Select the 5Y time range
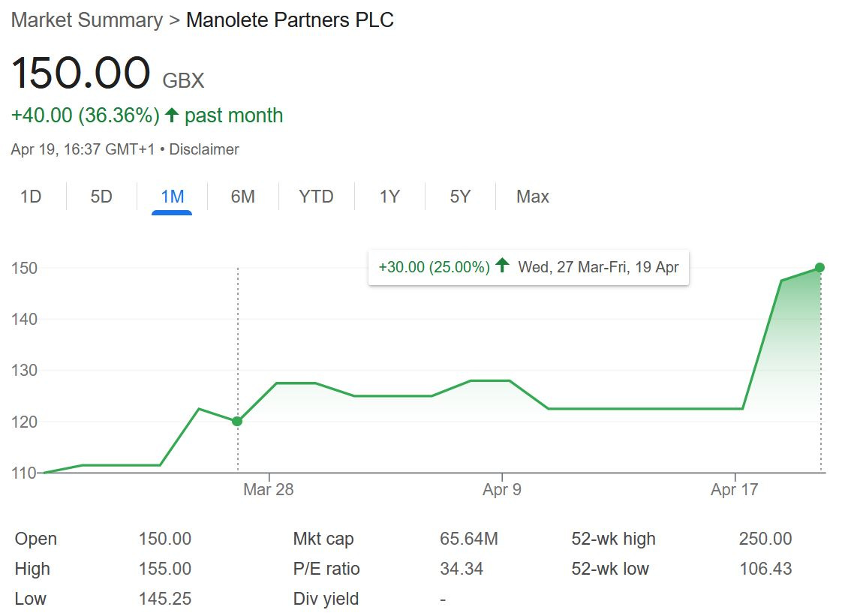This screenshot has height=616, width=851. coord(459,196)
